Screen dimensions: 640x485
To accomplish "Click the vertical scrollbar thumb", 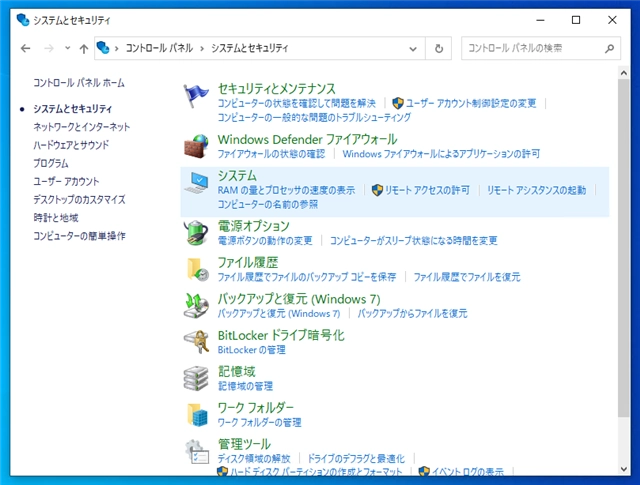I will (x=624, y=248).
